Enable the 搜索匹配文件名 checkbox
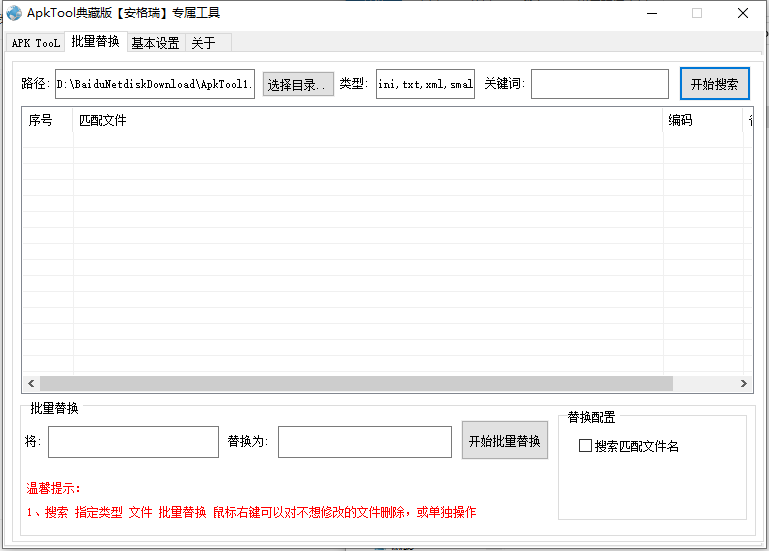Screen dimensions: 769x551 tap(586, 446)
